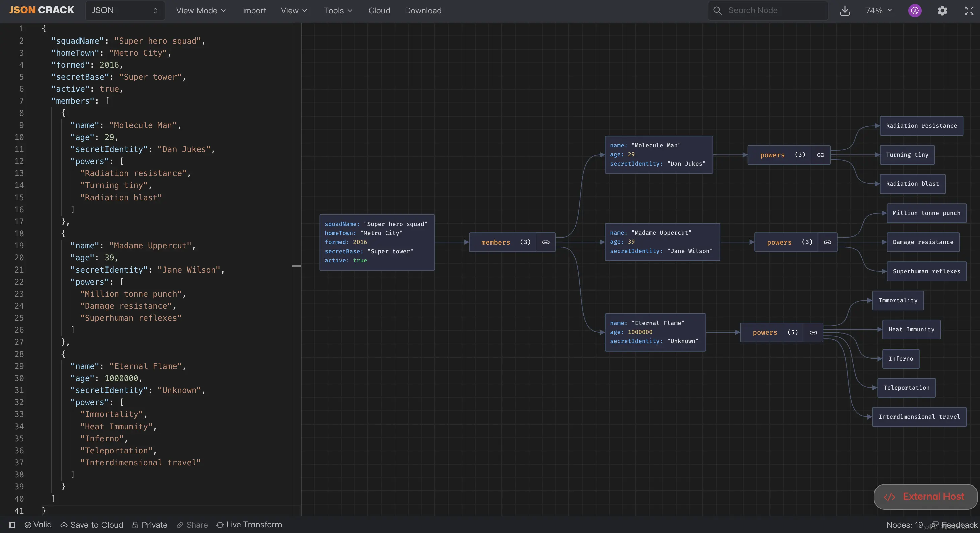Click the Import menu item
The width and height of the screenshot is (980, 533).
pyautogui.click(x=254, y=11)
